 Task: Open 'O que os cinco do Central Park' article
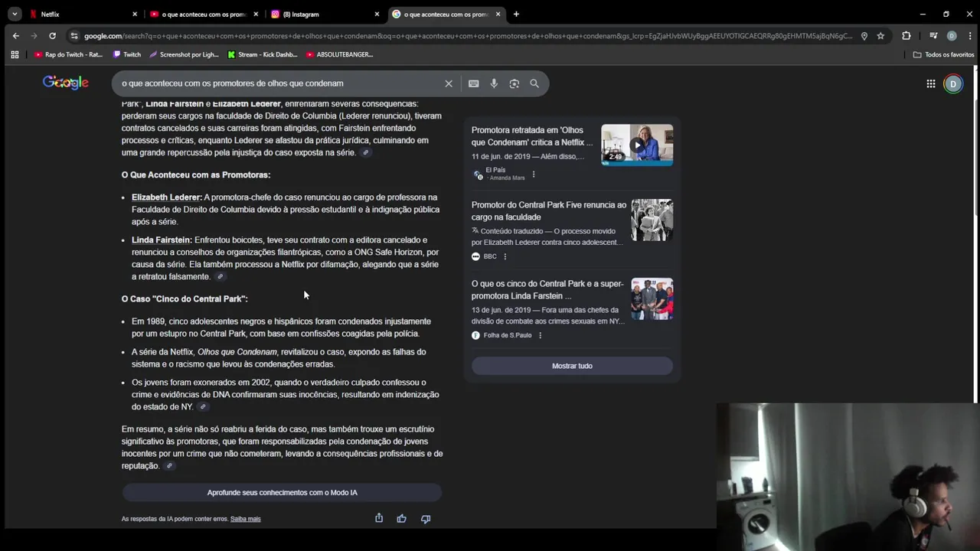[547, 290]
